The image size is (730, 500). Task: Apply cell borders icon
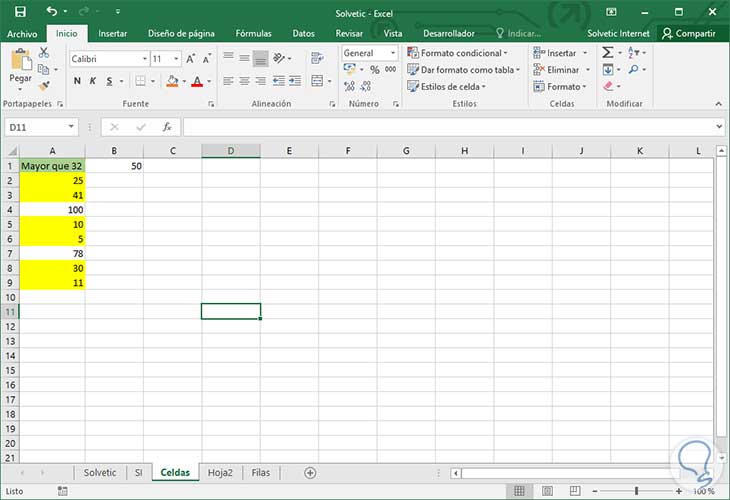pyautogui.click(x=140, y=81)
